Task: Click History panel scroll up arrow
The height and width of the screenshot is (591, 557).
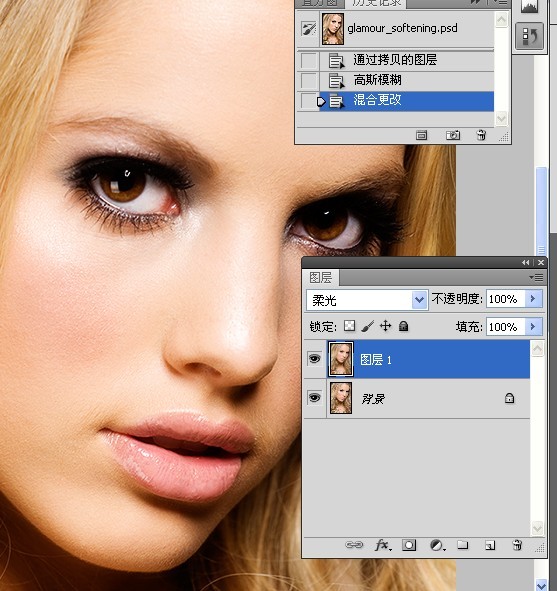Action: pyautogui.click(x=501, y=19)
